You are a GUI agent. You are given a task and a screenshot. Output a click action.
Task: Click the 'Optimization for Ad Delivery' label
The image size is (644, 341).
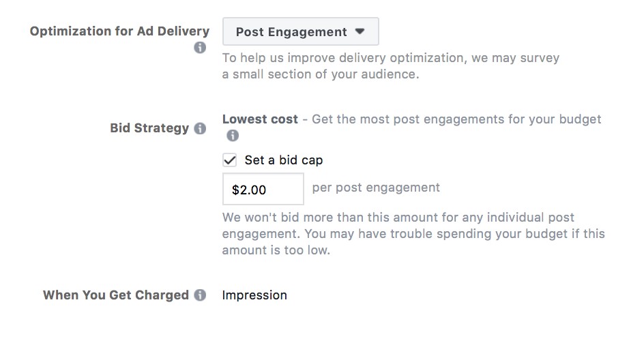tap(119, 31)
